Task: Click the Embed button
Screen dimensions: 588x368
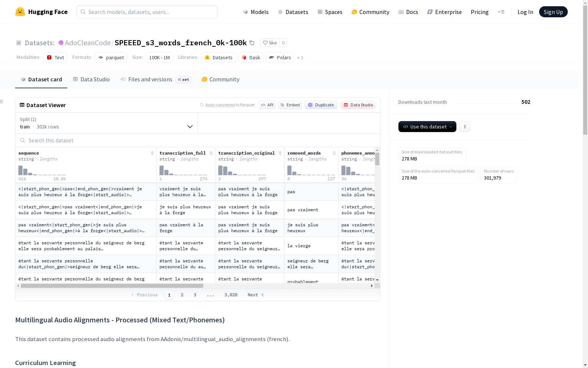Action: 290,105
